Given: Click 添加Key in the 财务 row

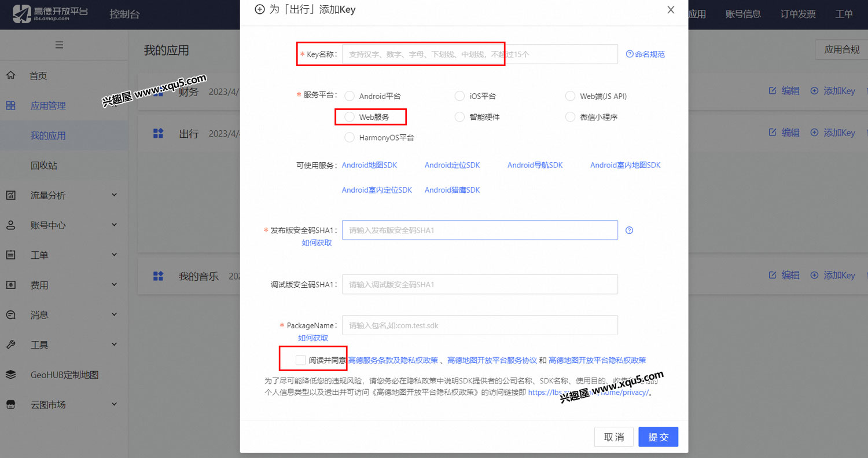Looking at the screenshot, I should pyautogui.click(x=833, y=91).
